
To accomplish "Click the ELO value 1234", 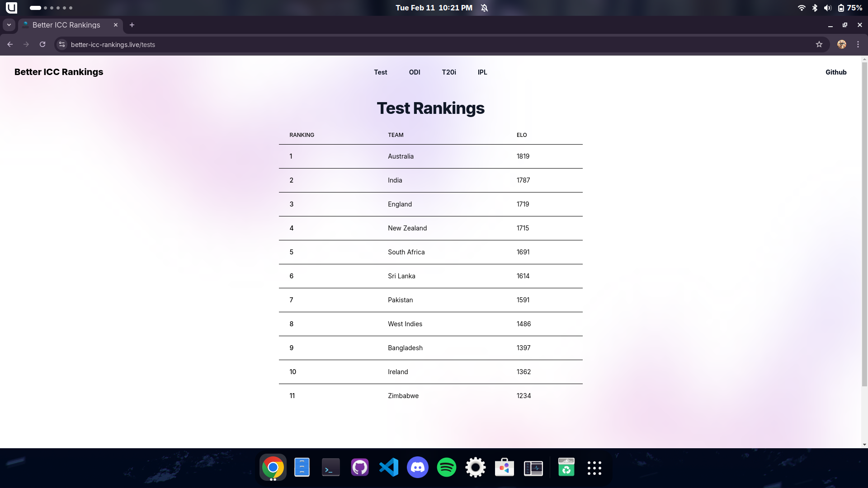I will coord(524,396).
